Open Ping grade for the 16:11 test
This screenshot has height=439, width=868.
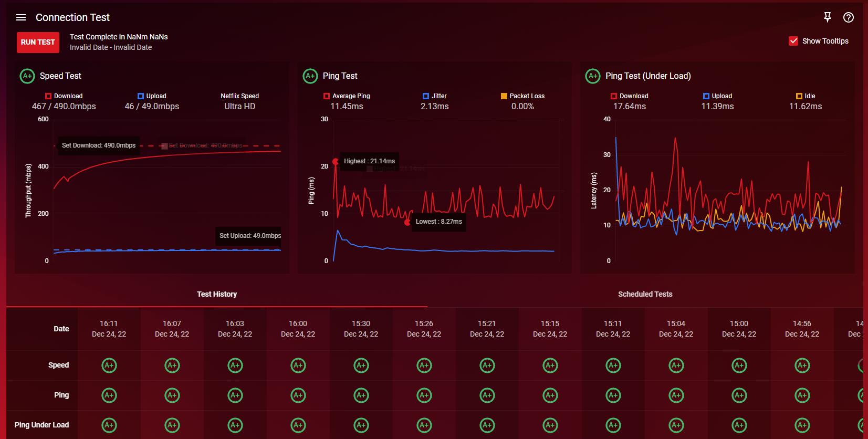(x=109, y=395)
